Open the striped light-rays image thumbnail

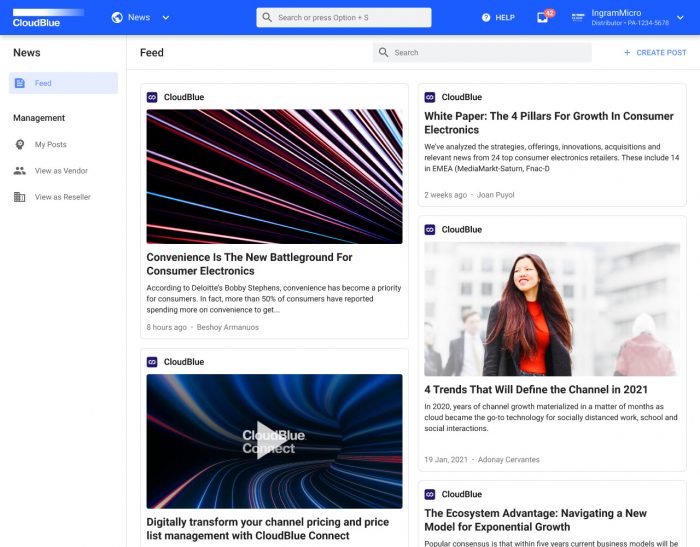[274, 176]
